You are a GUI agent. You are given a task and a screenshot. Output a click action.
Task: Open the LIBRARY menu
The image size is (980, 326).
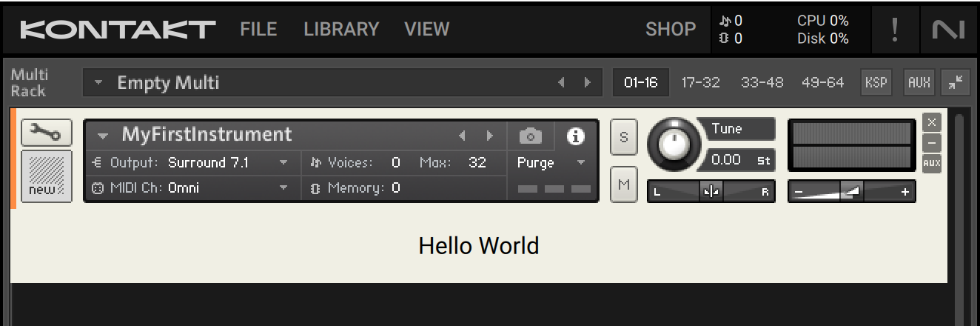point(341,29)
